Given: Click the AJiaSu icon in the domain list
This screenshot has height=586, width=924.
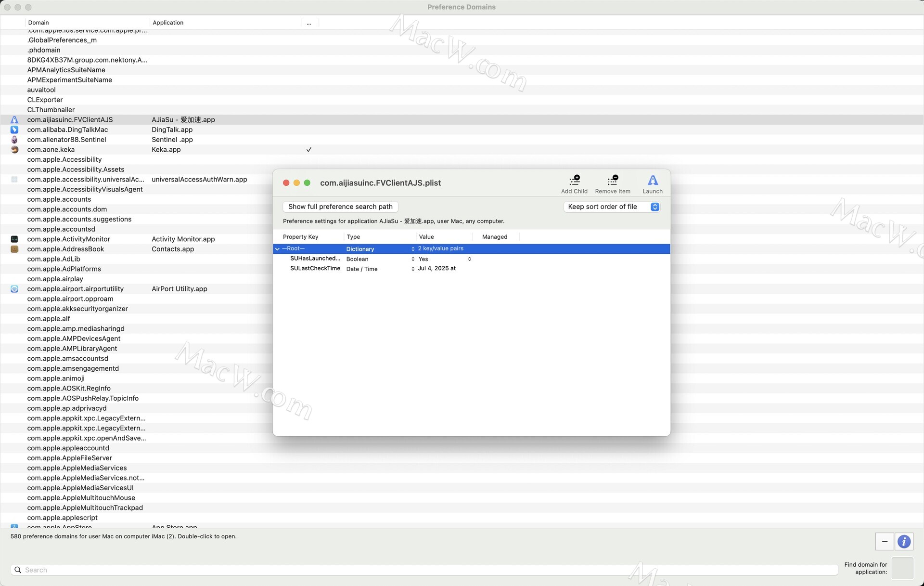Looking at the screenshot, I should pyautogui.click(x=14, y=120).
